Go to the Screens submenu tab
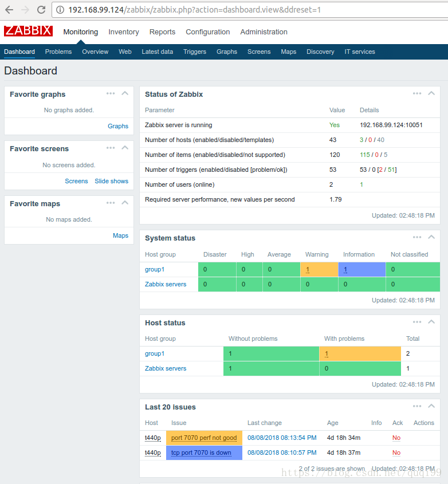448x484 pixels. coord(259,52)
